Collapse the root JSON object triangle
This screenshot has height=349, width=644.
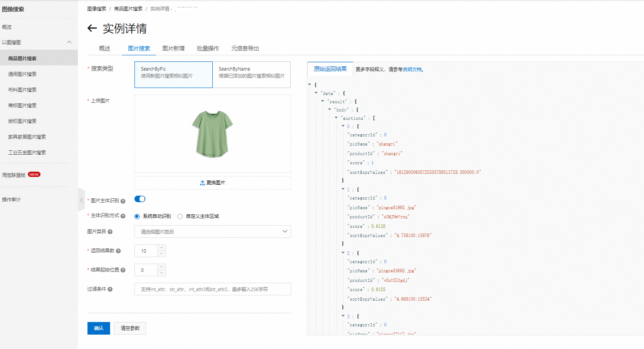pos(309,85)
